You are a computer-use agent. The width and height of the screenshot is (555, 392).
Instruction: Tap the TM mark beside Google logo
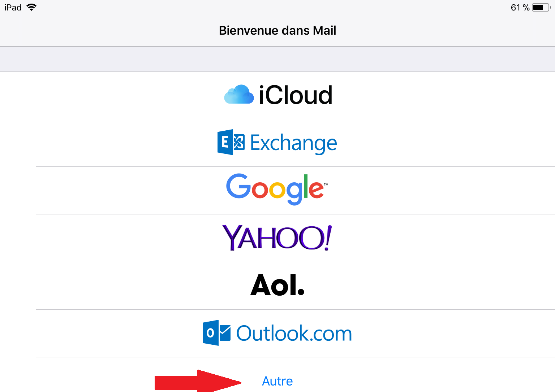[326, 184]
